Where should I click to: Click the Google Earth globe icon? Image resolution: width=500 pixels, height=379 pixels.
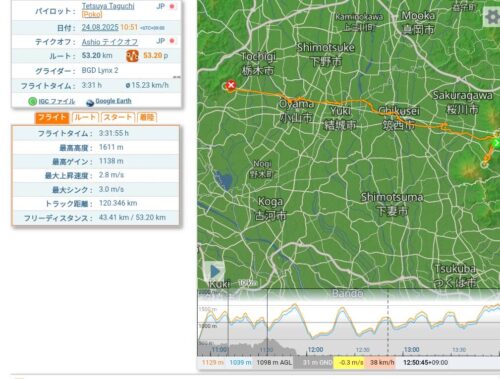[90, 102]
